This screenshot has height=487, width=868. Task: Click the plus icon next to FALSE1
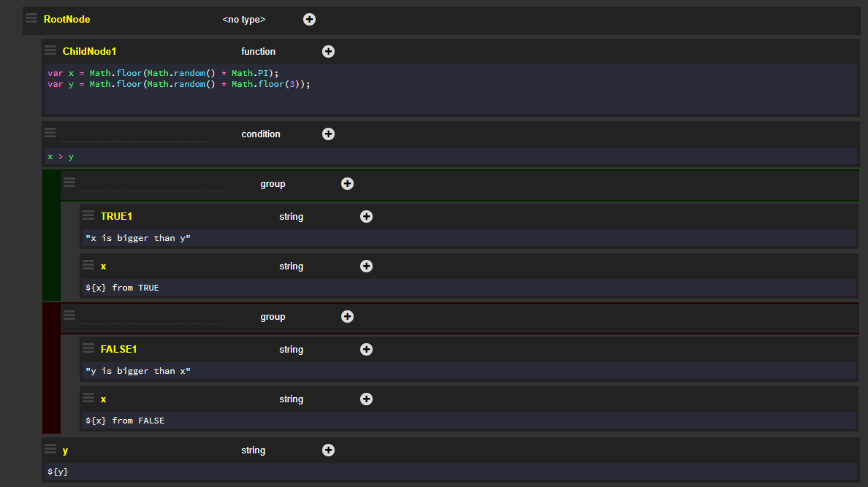pos(366,349)
